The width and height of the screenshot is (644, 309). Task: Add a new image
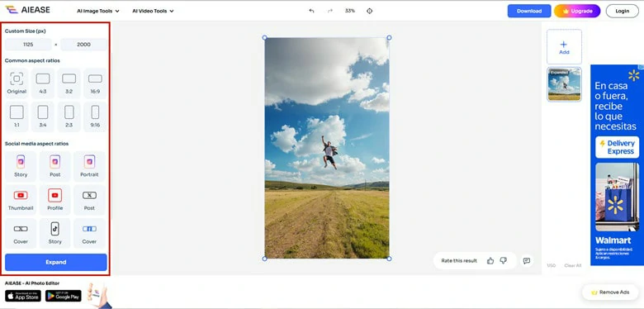click(x=564, y=47)
